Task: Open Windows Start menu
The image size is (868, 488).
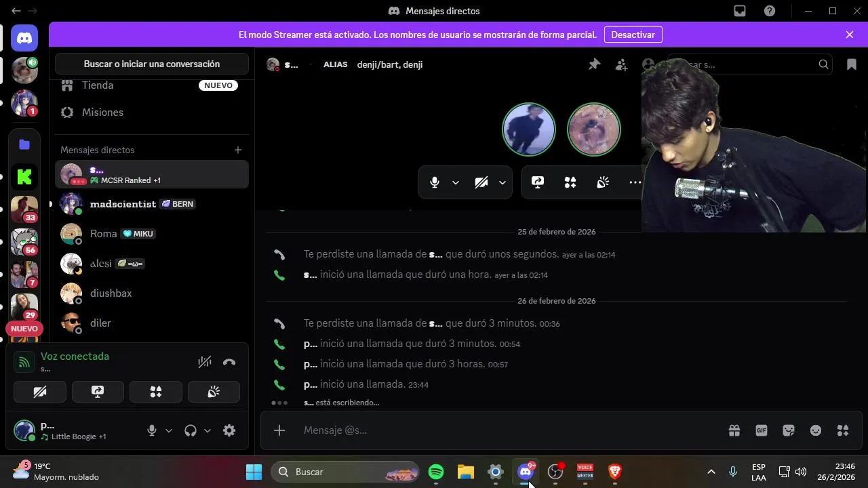Action: [254, 472]
